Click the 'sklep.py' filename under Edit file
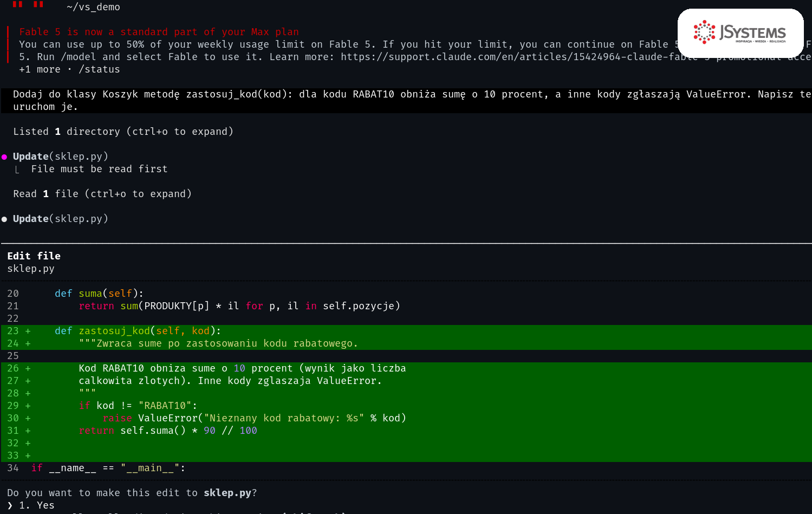The height and width of the screenshot is (514, 812). click(x=31, y=269)
